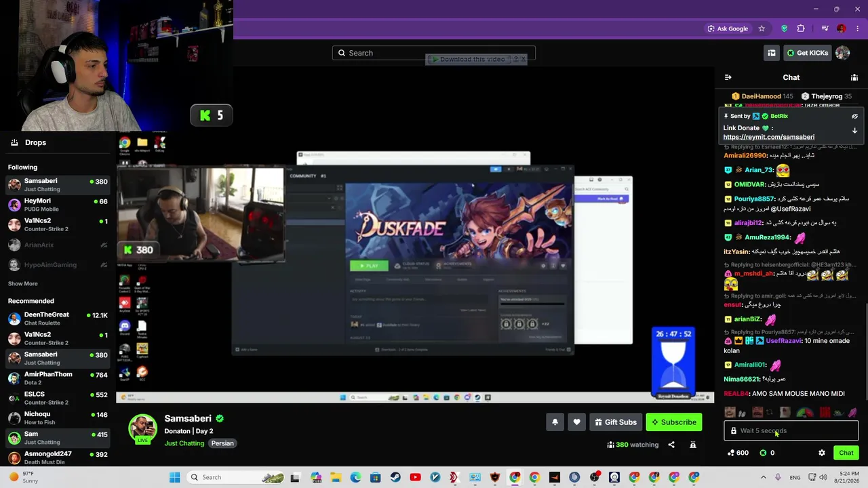Open the volume control in the tray
The height and width of the screenshot is (488, 868).
pos(823,477)
